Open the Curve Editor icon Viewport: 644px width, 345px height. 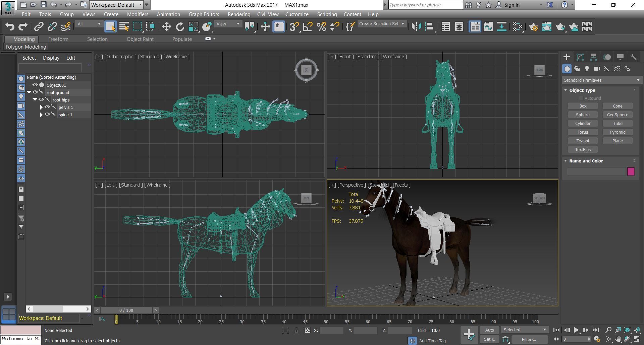(x=488, y=27)
